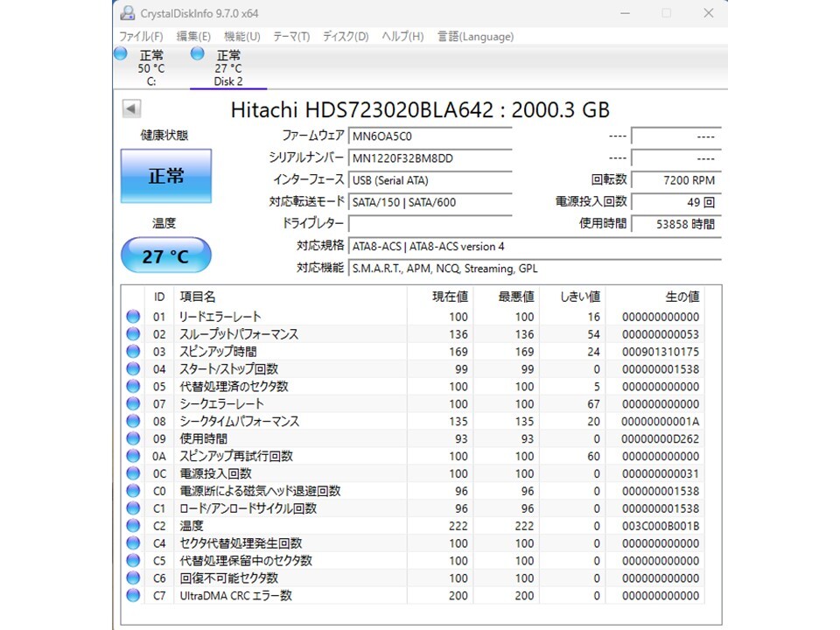This screenshot has width=840, height=630.
Task: Click status orb for C7 UltraDMA CRC エラー数
Action: tap(133, 595)
